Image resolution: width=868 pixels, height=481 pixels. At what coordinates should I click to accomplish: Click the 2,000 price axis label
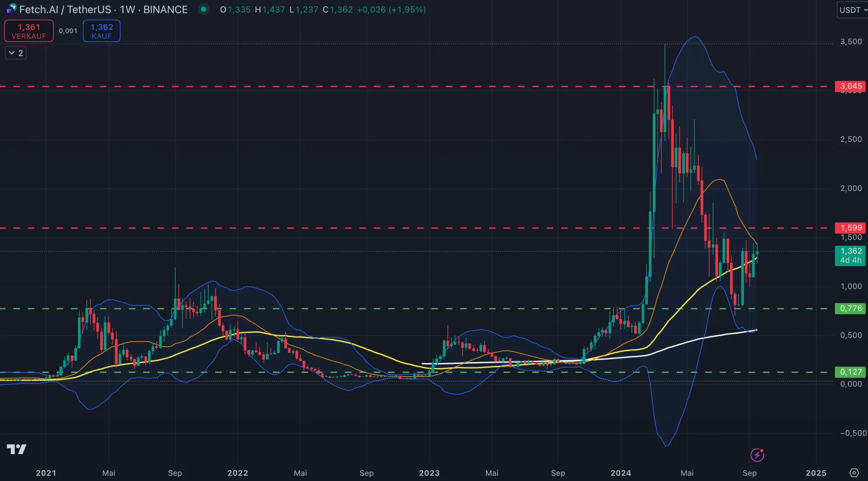coord(851,188)
